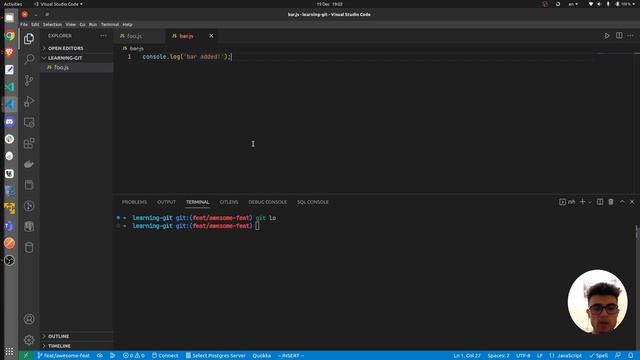Open the Manage gear icon
Viewport: 640px width, 360px height.
tap(29, 340)
